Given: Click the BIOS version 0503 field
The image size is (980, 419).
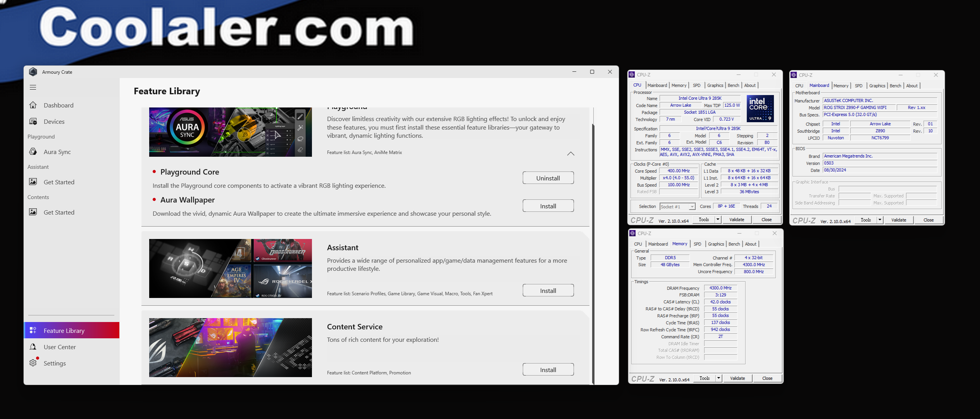Looking at the screenshot, I should [880, 163].
